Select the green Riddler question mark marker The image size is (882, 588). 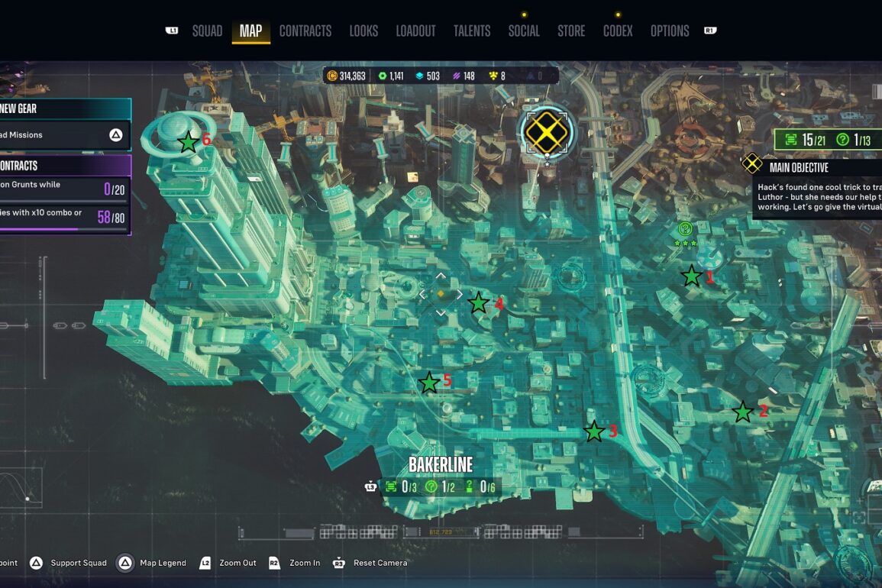pos(684,229)
